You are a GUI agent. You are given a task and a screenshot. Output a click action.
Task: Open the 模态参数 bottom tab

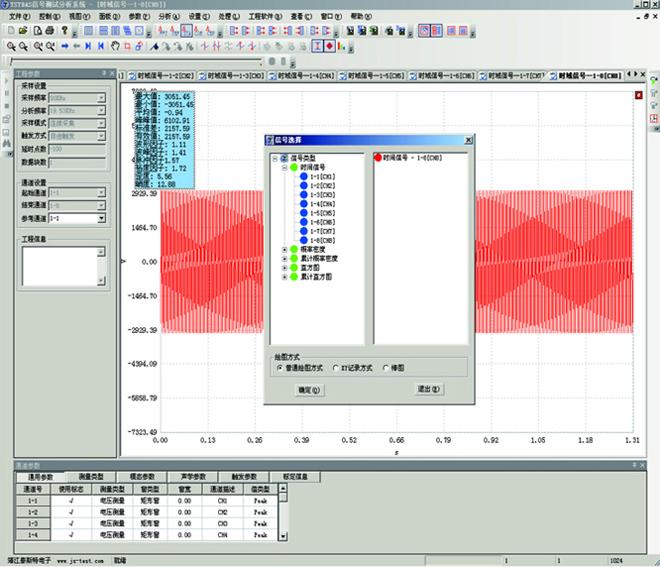[148, 478]
